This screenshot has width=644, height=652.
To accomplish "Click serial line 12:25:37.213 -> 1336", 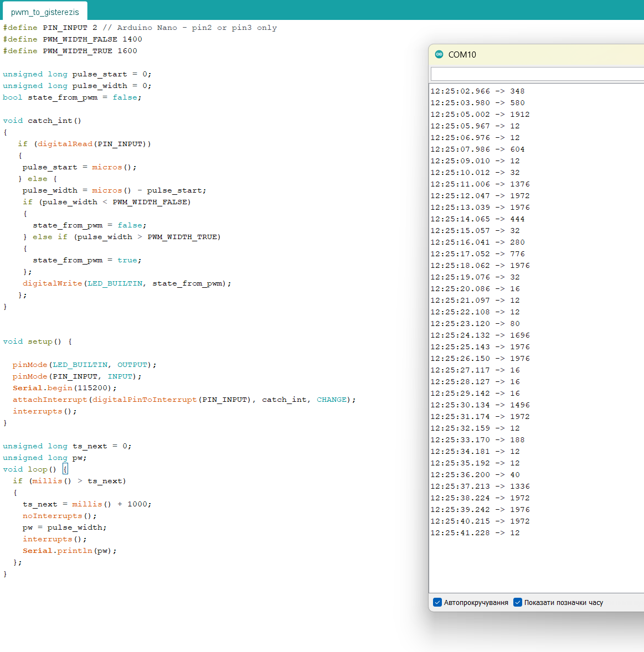I will pyautogui.click(x=480, y=487).
